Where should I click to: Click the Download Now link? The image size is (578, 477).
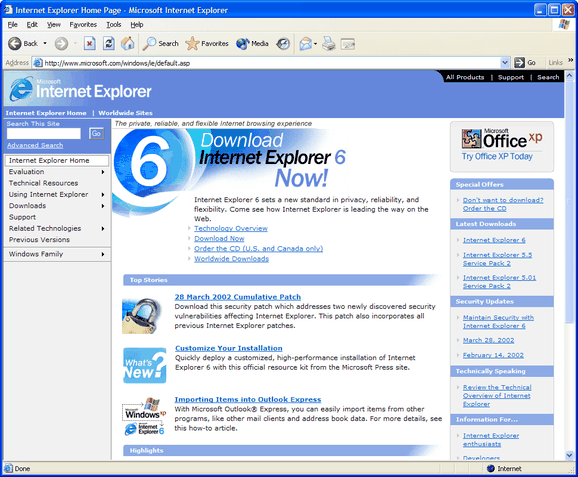[x=219, y=238]
